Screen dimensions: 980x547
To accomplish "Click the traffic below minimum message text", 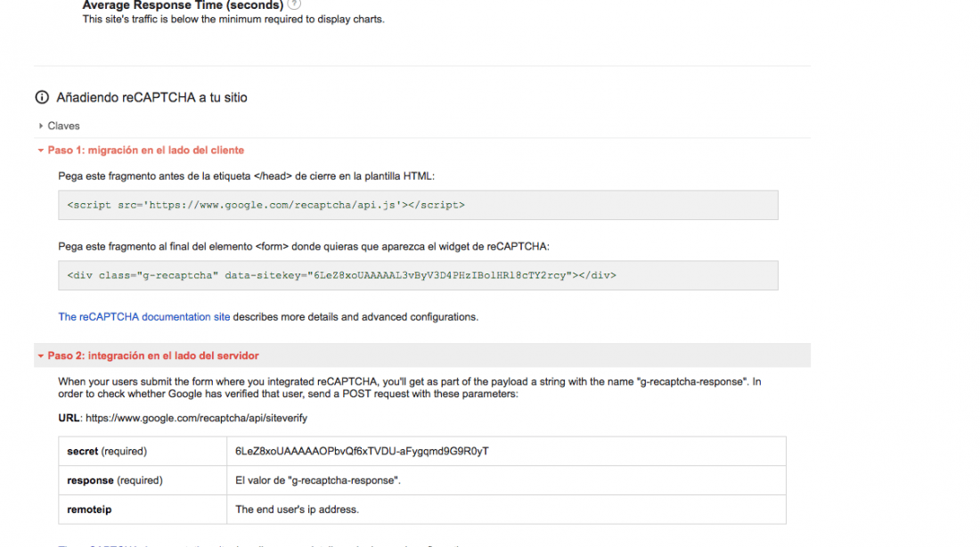I will 233,20.
